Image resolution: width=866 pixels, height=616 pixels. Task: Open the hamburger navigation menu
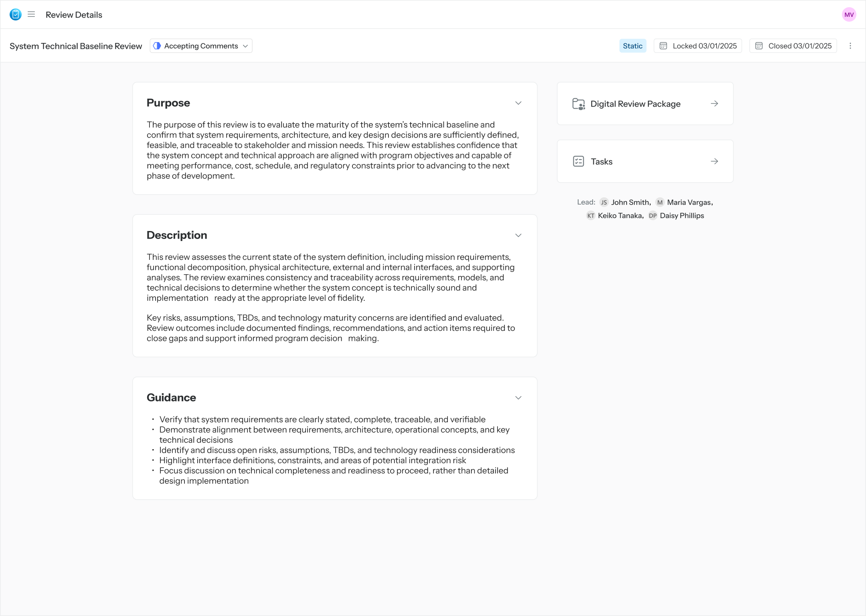coord(31,14)
